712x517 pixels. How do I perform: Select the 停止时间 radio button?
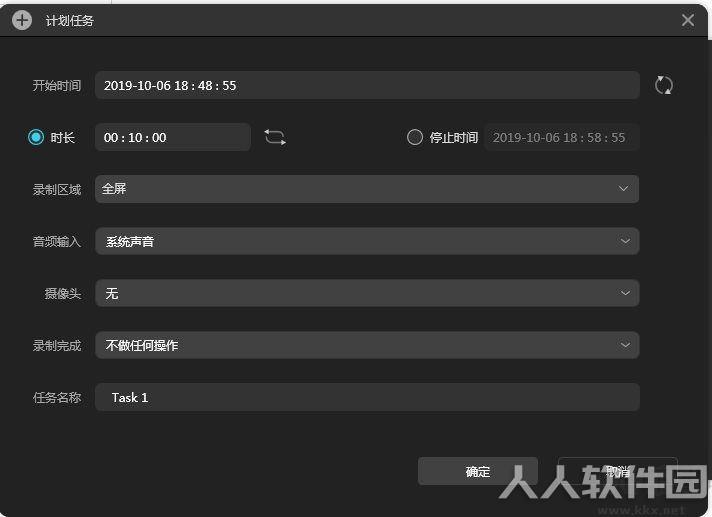[415, 137]
